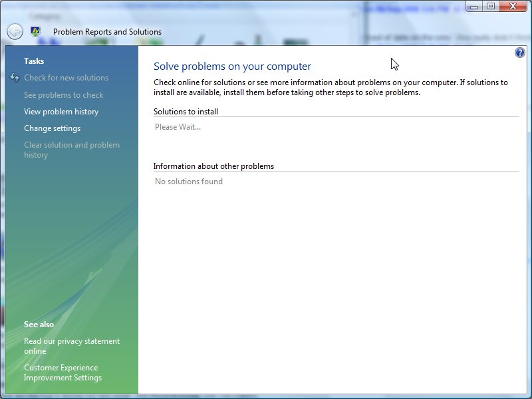532x399 pixels.
Task: Click the Problem Reports and Solutions window icon
Action: coord(35,31)
